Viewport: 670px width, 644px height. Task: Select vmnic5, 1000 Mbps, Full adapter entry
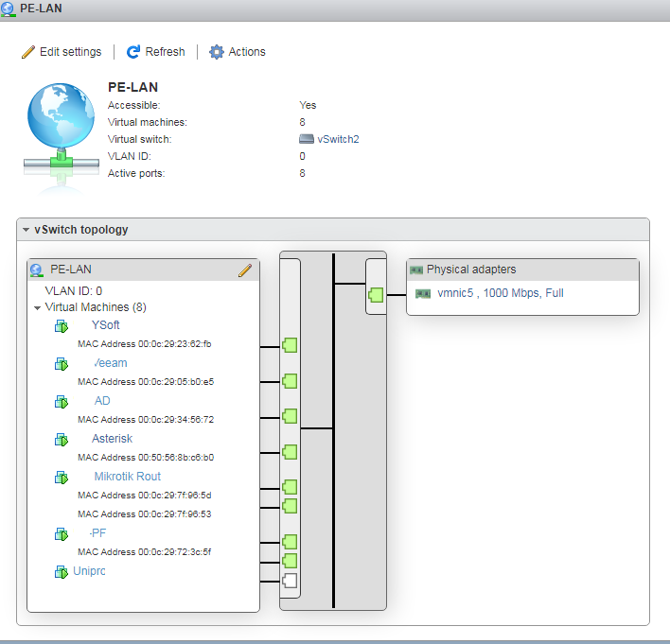pos(500,293)
